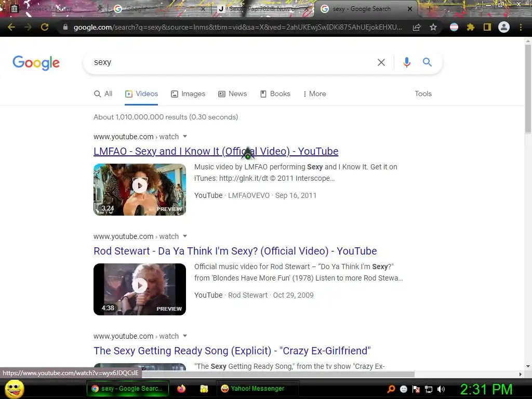Open the network tray icon
This screenshot has width=532, height=399.
429,389
